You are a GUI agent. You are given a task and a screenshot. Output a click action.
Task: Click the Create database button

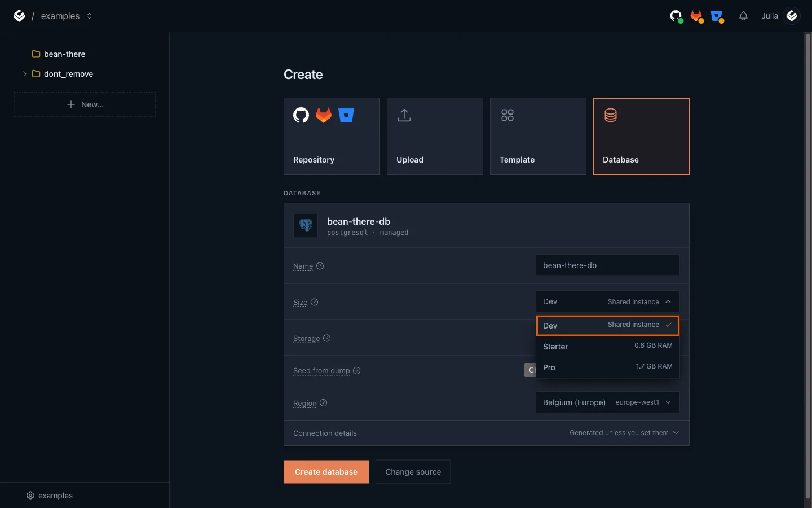click(326, 472)
